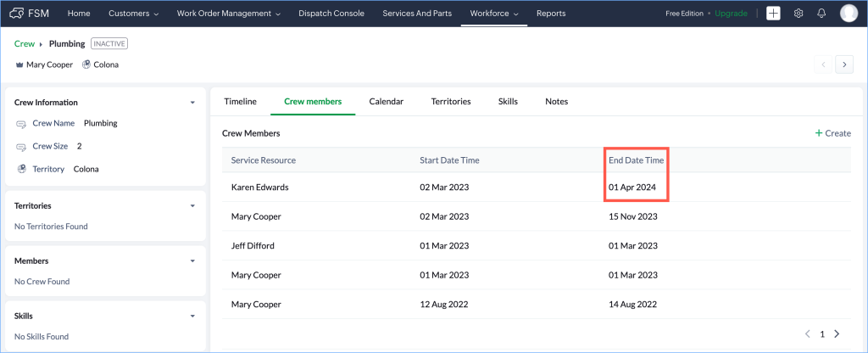Go to next crew record arrow

[x=843, y=64]
